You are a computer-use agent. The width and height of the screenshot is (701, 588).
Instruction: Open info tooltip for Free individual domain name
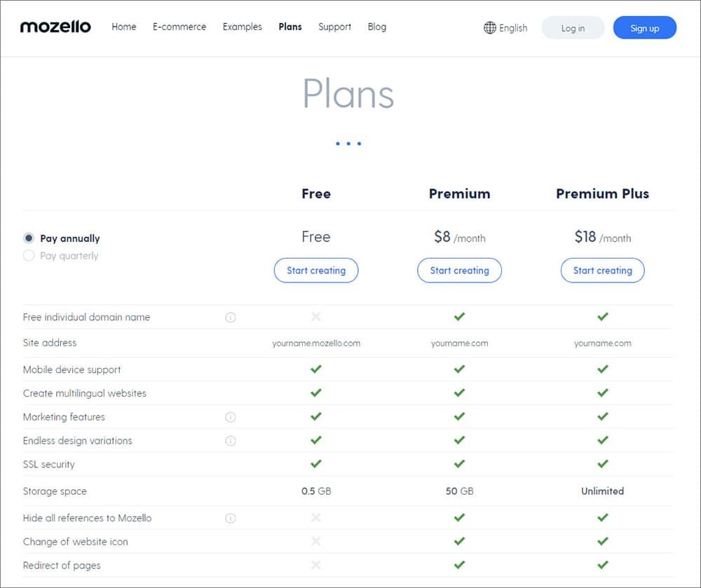[x=230, y=317]
